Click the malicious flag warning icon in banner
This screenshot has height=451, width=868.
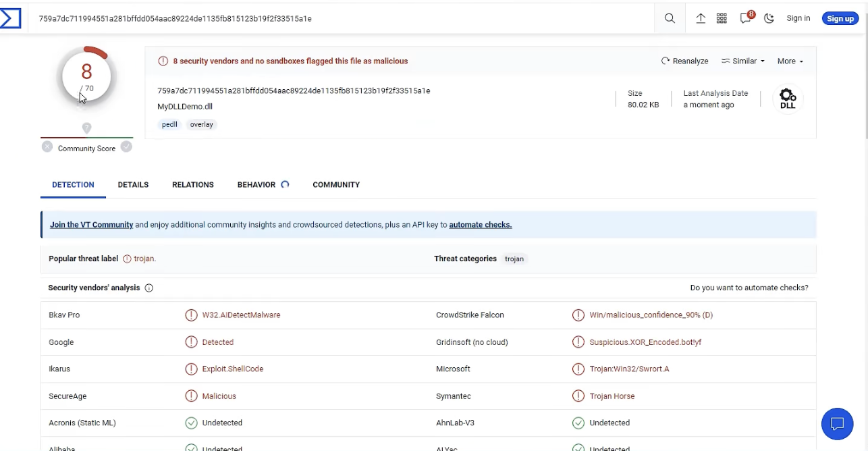point(163,61)
